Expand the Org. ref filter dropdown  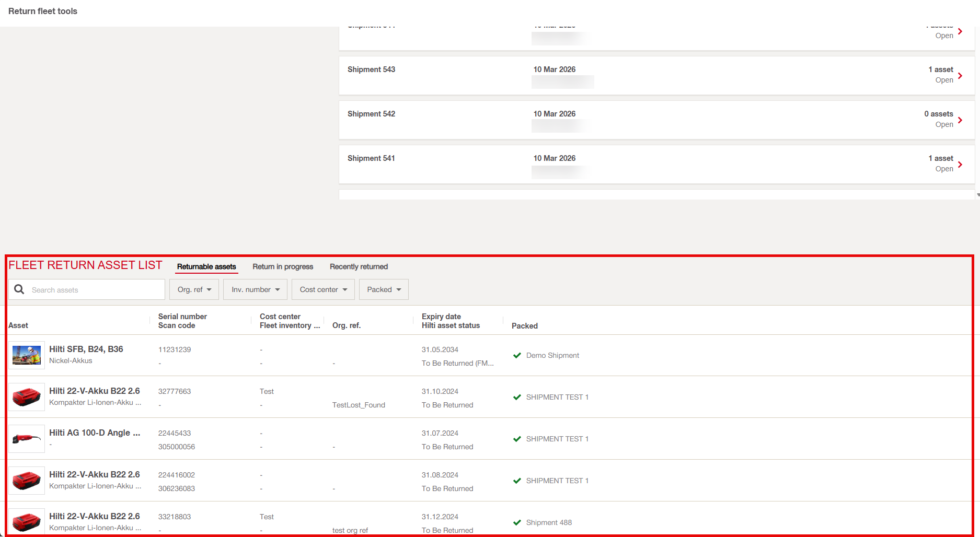coord(194,289)
